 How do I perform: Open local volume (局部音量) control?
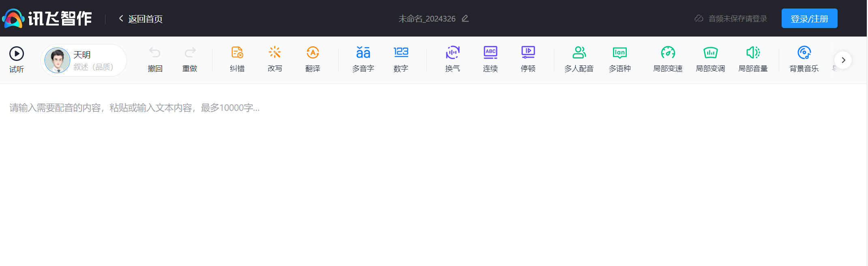pyautogui.click(x=753, y=53)
